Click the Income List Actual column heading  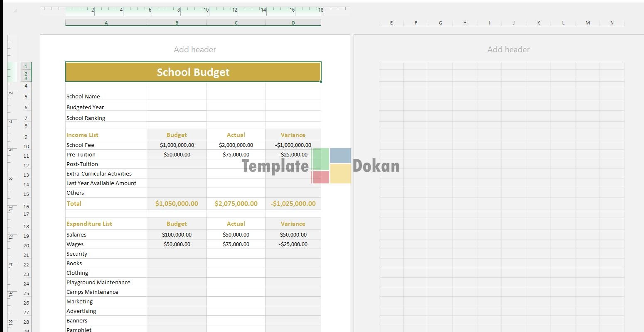[x=236, y=135]
